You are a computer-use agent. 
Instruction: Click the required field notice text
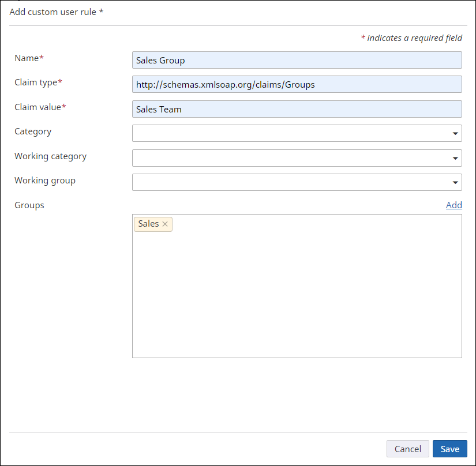click(411, 37)
